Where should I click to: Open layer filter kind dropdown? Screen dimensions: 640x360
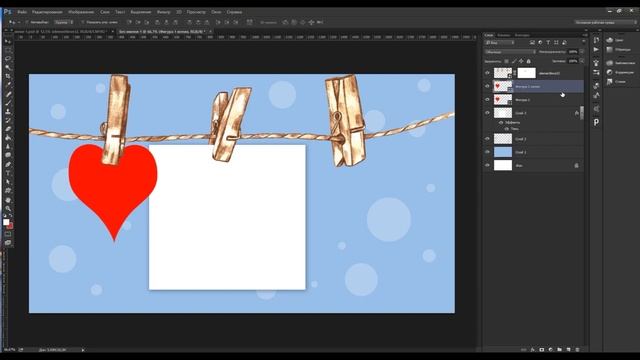click(500, 42)
